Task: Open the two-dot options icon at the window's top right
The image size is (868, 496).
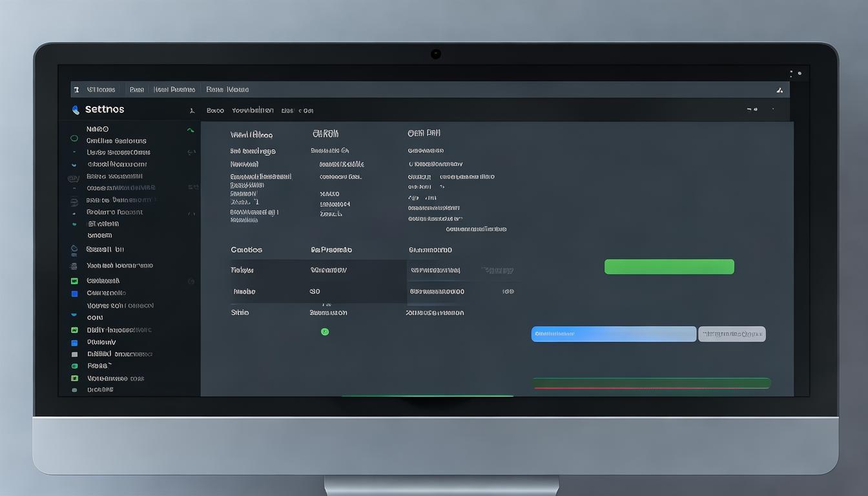Action: pos(796,74)
